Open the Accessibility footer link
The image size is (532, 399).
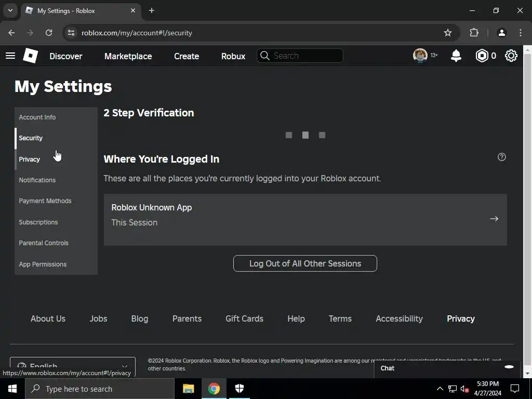[400, 318]
